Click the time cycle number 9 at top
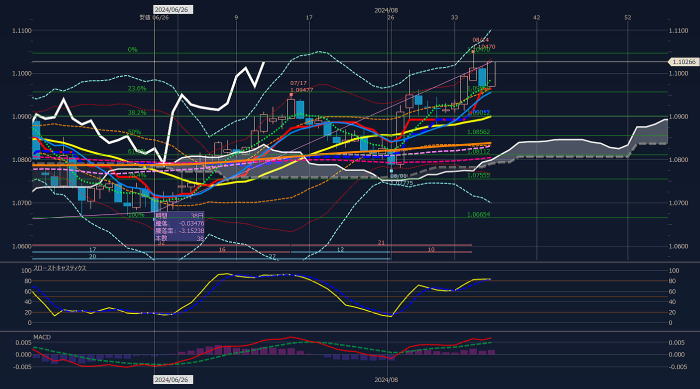The height and width of the screenshot is (389, 700). pyautogui.click(x=236, y=17)
